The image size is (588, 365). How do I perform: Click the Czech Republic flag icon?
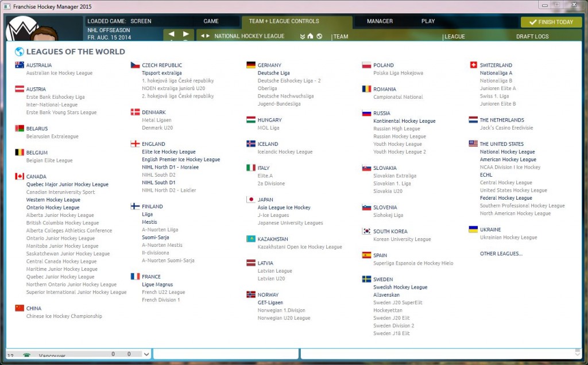click(135, 65)
